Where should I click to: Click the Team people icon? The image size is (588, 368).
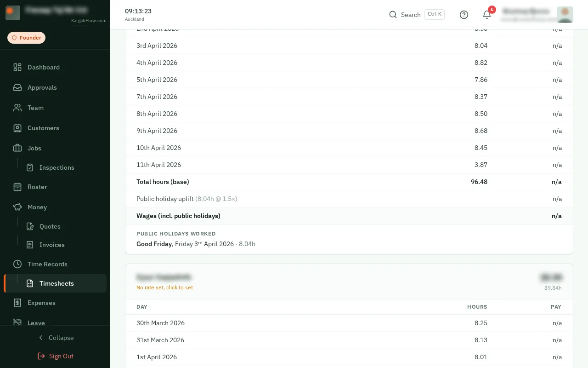(x=17, y=108)
